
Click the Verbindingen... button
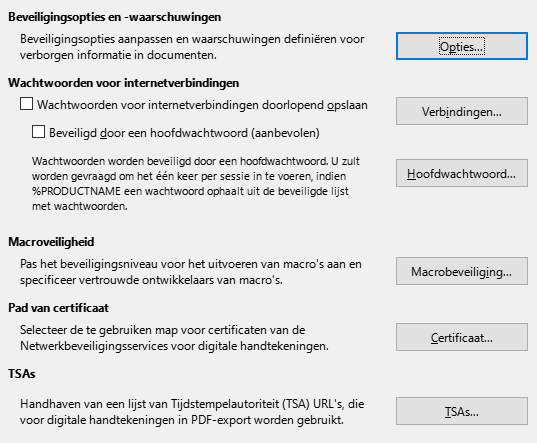(x=462, y=111)
